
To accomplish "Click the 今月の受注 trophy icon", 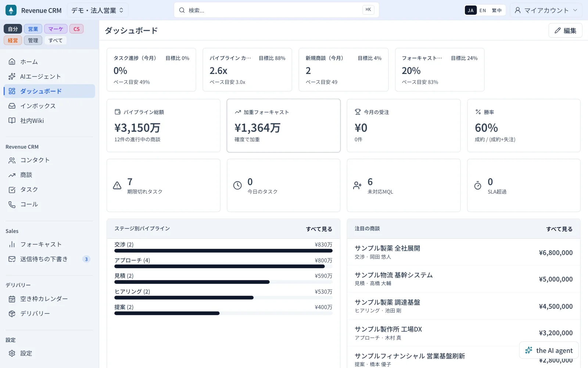I will [358, 112].
